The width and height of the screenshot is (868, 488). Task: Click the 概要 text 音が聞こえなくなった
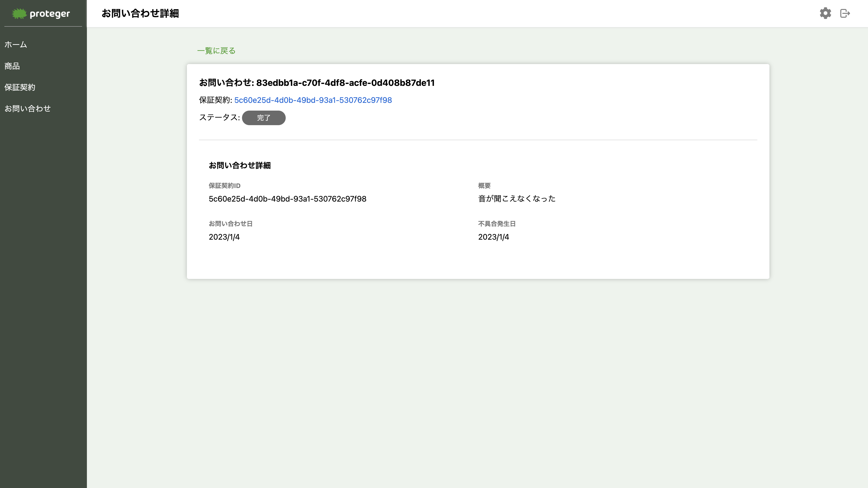coord(517,199)
